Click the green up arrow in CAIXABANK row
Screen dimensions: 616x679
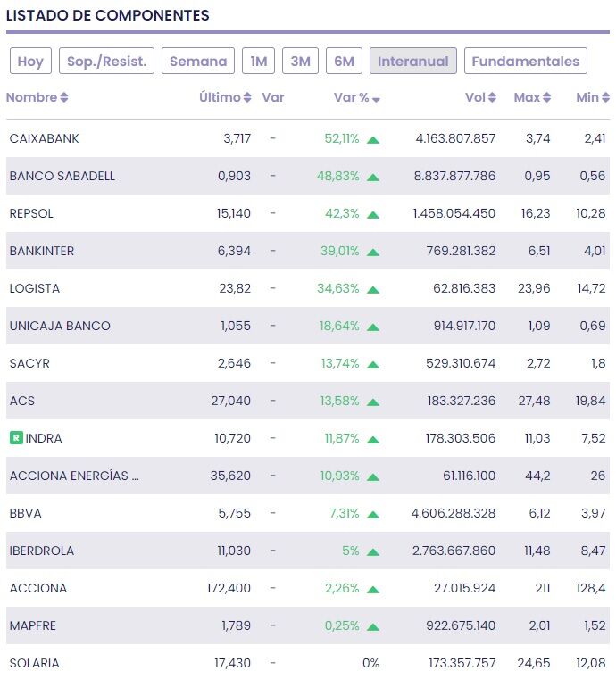373,139
